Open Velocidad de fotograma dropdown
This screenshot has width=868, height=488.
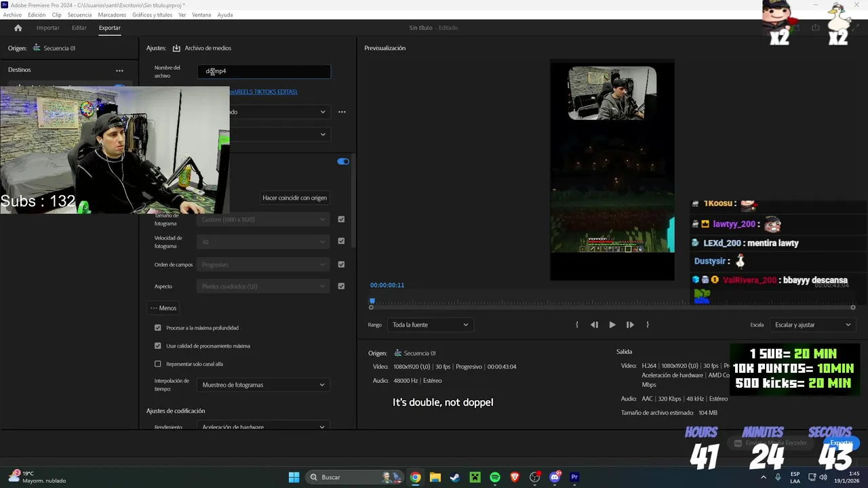pos(263,242)
